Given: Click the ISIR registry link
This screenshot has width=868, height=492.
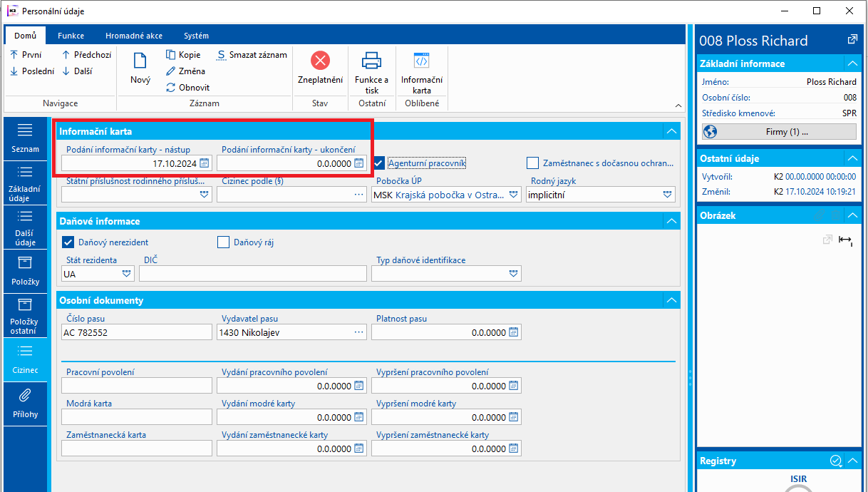Looking at the screenshot, I should [x=798, y=478].
